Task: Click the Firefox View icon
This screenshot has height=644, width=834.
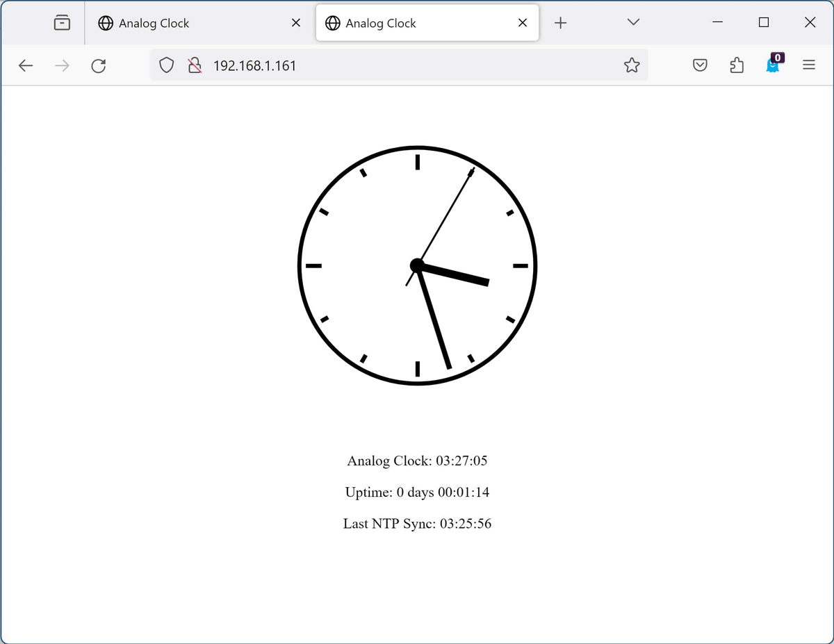Action: click(x=62, y=23)
